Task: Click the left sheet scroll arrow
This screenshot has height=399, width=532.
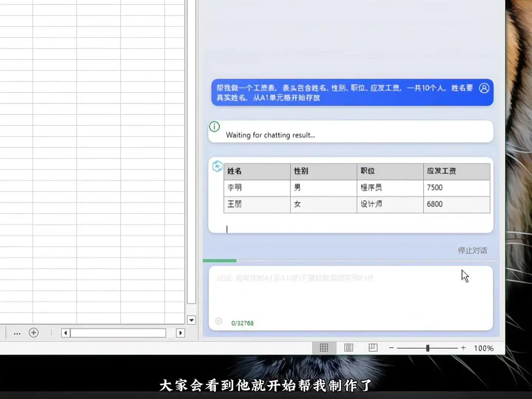Action: tap(65, 333)
